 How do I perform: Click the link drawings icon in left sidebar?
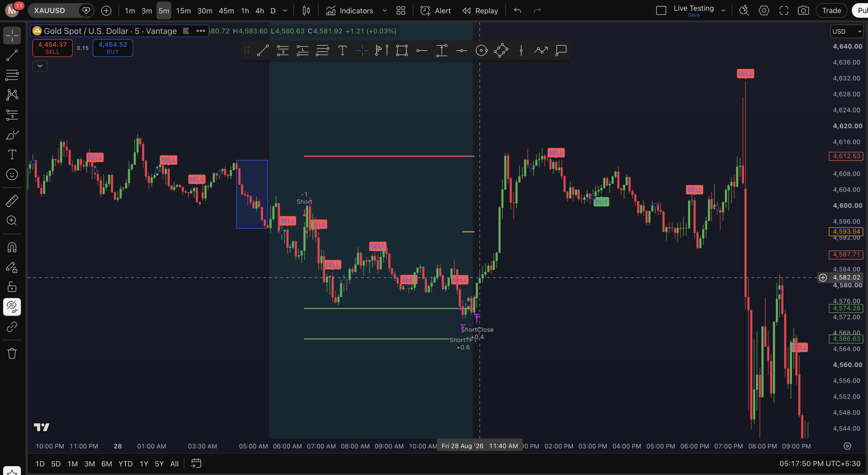click(12, 327)
